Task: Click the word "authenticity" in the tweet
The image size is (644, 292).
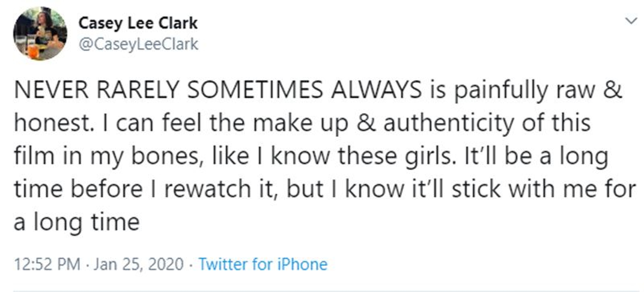Action: coord(448,123)
